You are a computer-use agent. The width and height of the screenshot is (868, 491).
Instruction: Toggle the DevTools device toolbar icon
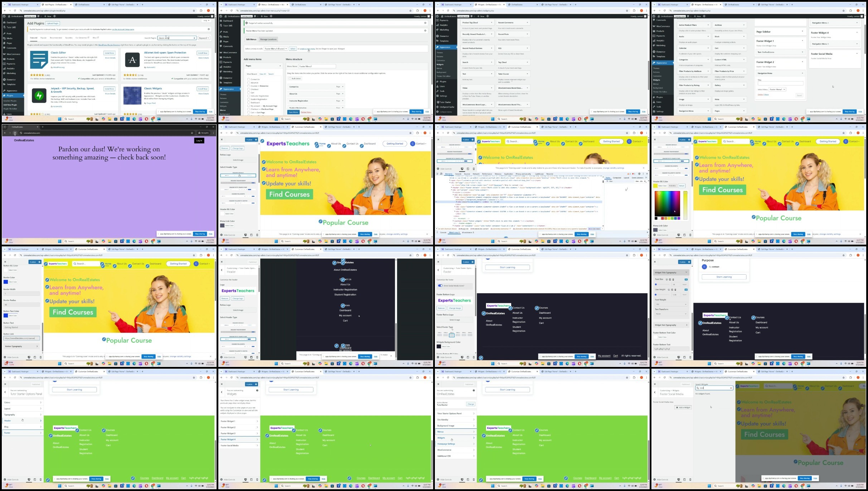click(x=441, y=174)
